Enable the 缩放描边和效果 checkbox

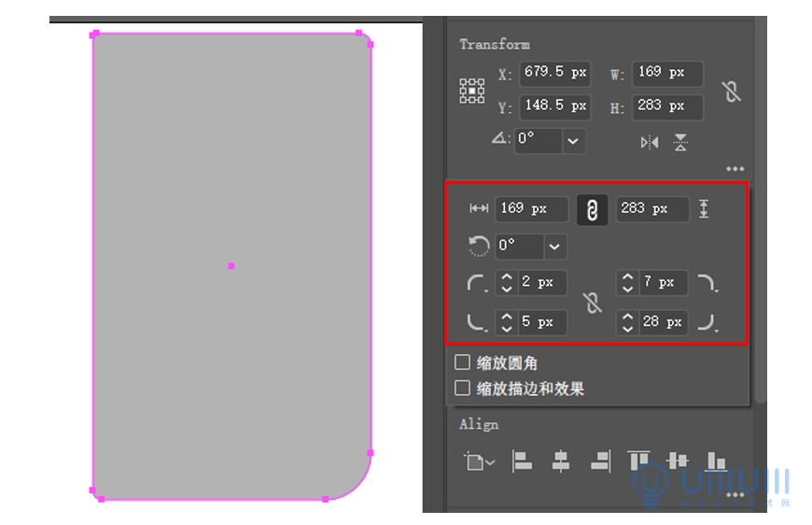(462, 388)
